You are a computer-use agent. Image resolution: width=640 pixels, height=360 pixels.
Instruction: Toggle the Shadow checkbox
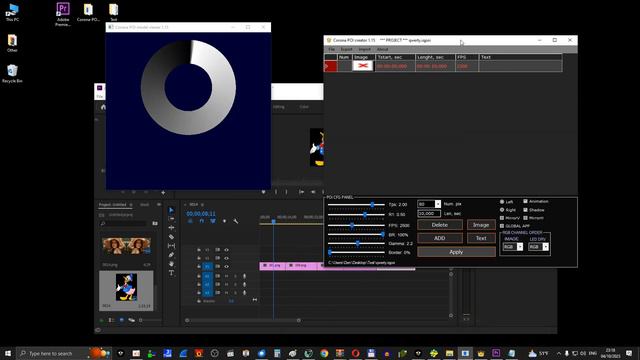[525, 210]
